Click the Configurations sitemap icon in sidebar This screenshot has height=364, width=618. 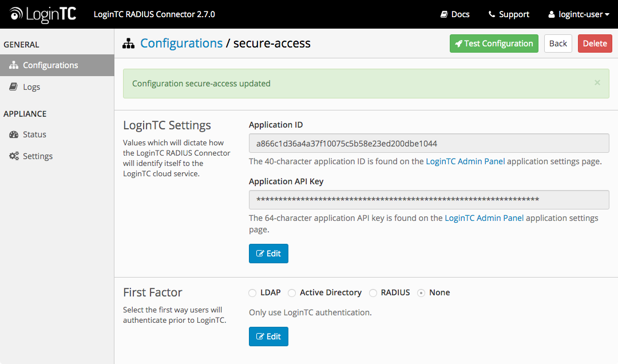(14, 65)
